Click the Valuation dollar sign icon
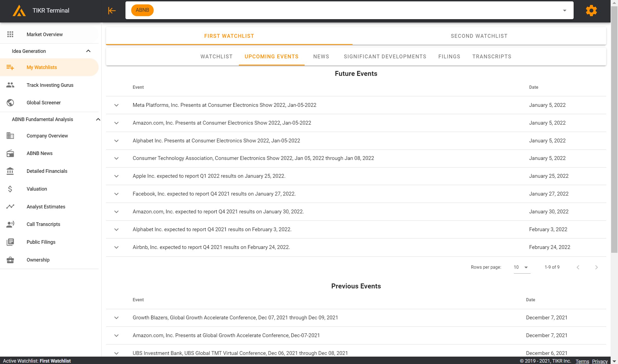Screen dimensions: 618x364 click(x=10, y=189)
